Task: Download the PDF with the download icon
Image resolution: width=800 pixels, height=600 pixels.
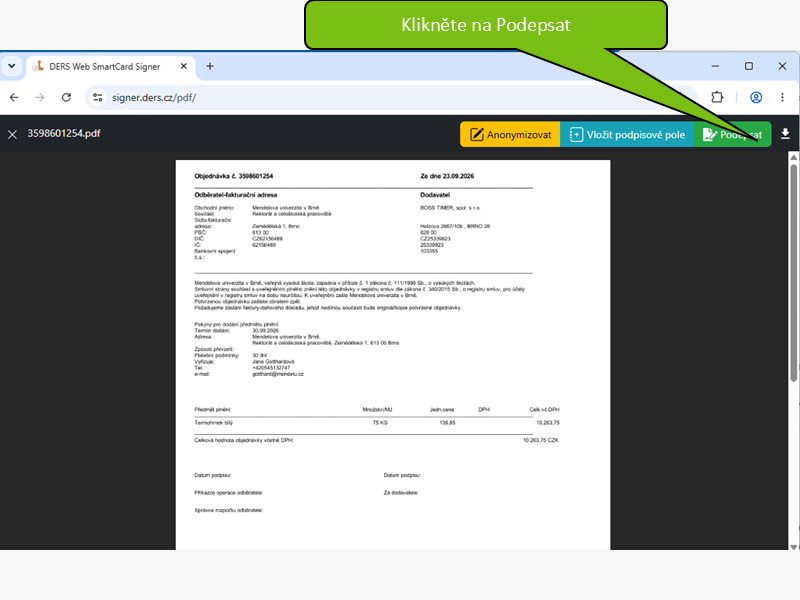Action: point(785,134)
